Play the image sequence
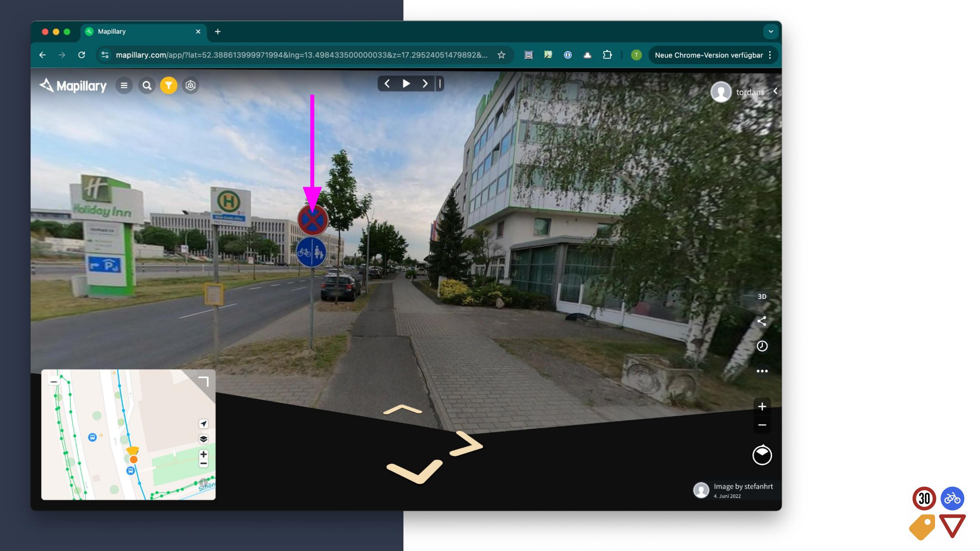The width and height of the screenshot is (980, 551). (x=406, y=84)
